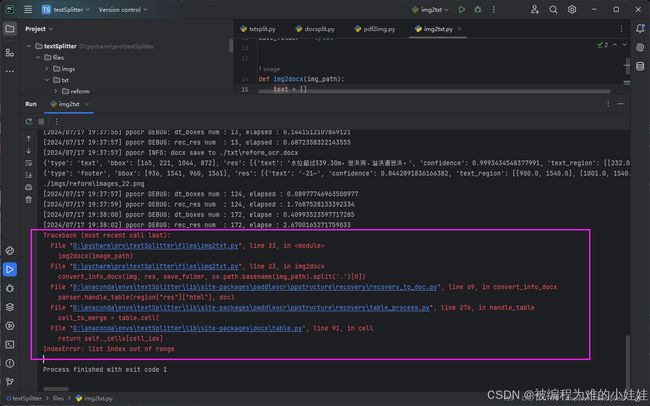
Task: Clear console output with trash icon
Action: pyautogui.click(x=29, y=200)
